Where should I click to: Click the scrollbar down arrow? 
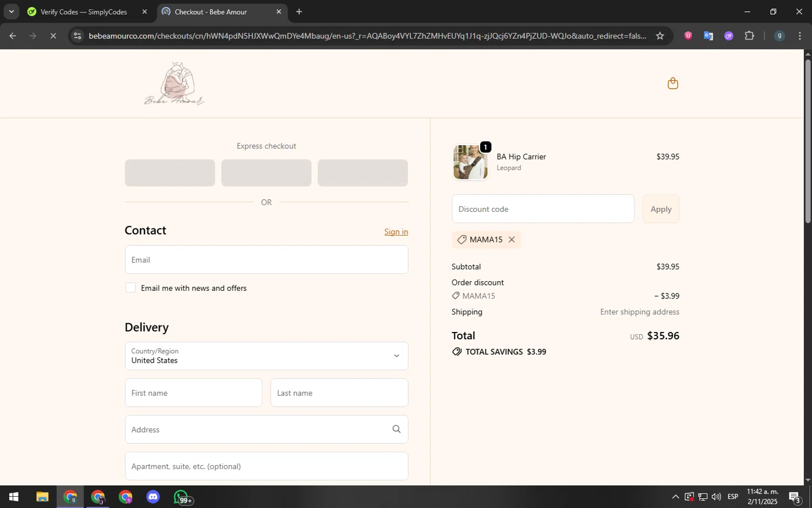coord(808,480)
